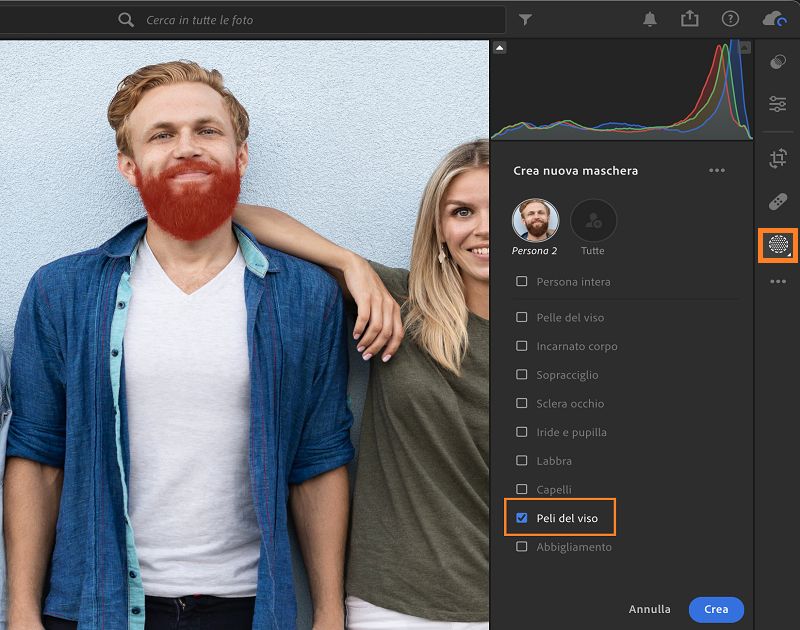Check the Capelli option
The width and height of the screenshot is (800, 630).
(x=522, y=490)
